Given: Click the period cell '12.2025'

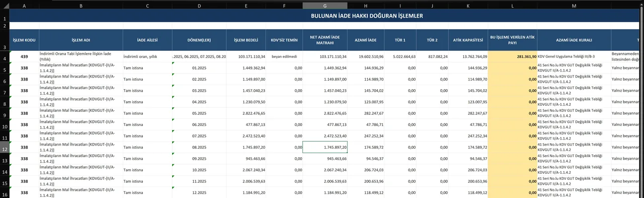Looking at the screenshot, I should point(199,192).
